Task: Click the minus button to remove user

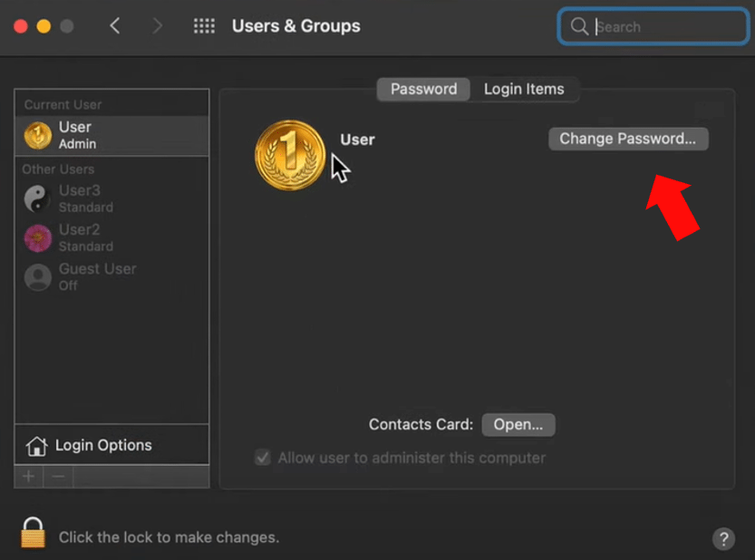Action: 58,477
